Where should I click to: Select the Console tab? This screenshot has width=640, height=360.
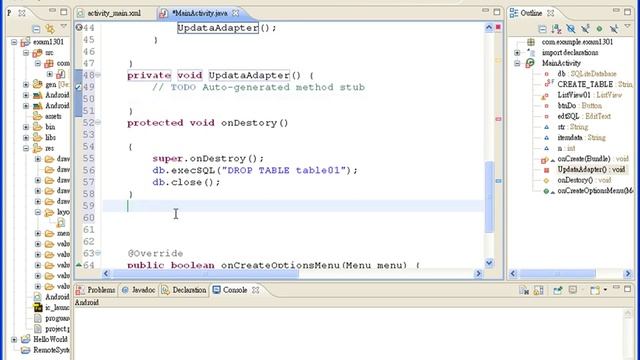[x=235, y=290]
